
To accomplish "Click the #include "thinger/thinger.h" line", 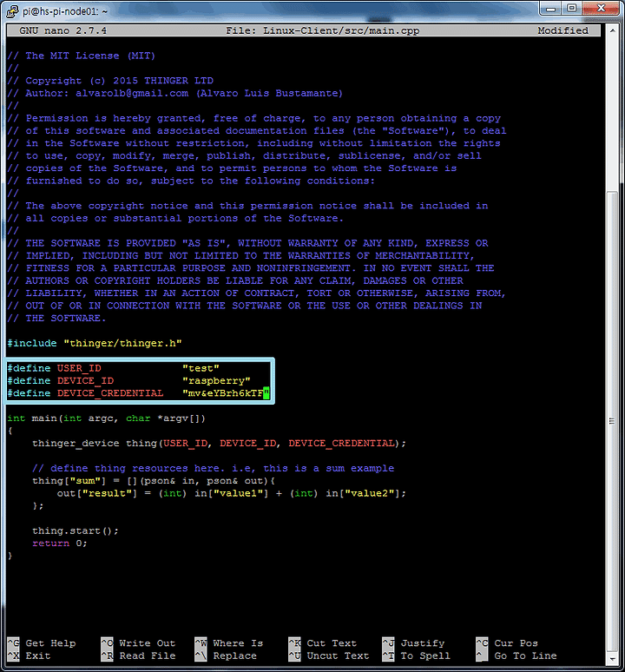I will [95, 343].
